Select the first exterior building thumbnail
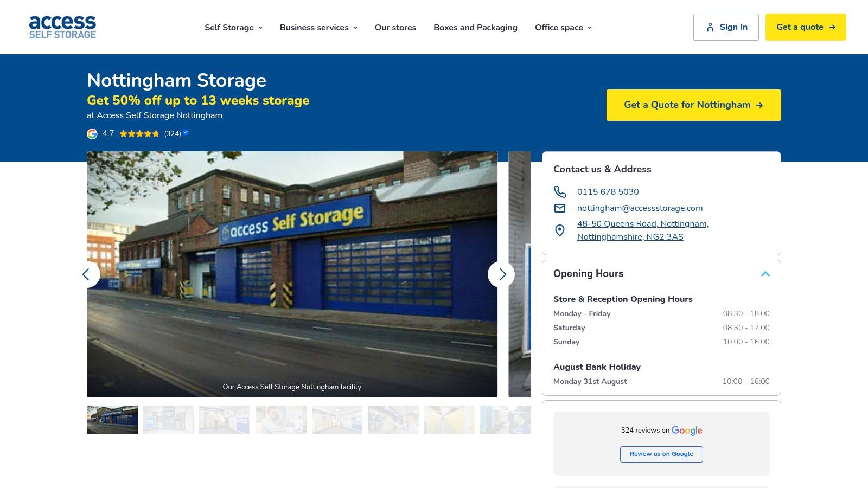868x488 pixels. (112, 420)
